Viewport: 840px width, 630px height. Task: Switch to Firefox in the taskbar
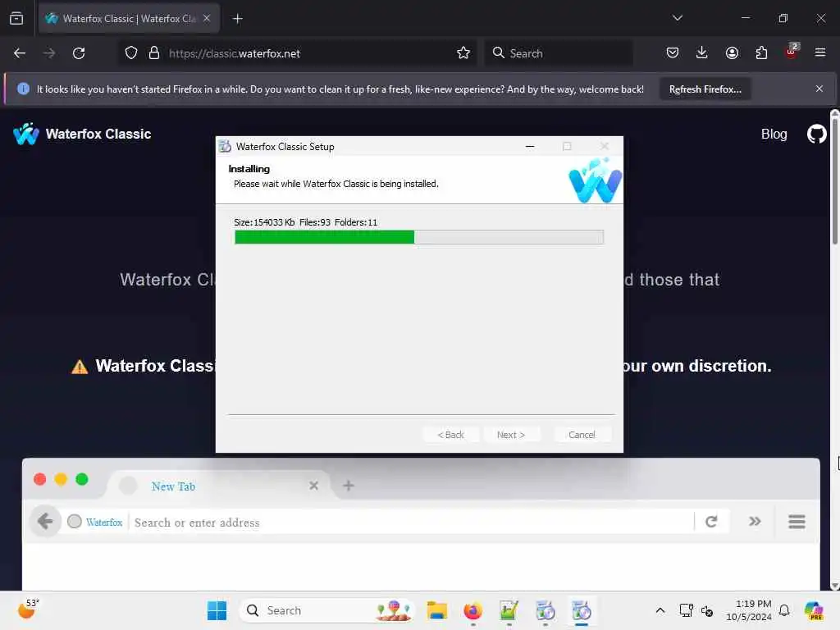(x=472, y=610)
